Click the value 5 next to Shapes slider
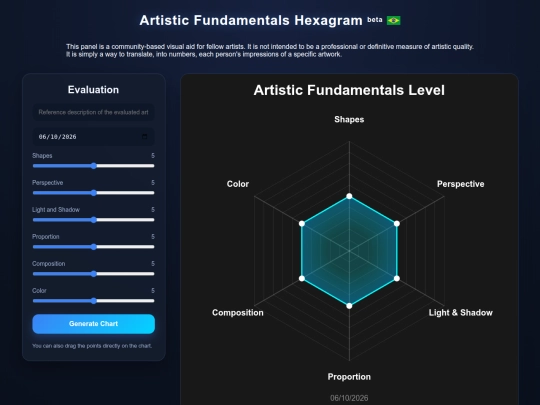Viewport: 540px width, 405px height. 153,156
